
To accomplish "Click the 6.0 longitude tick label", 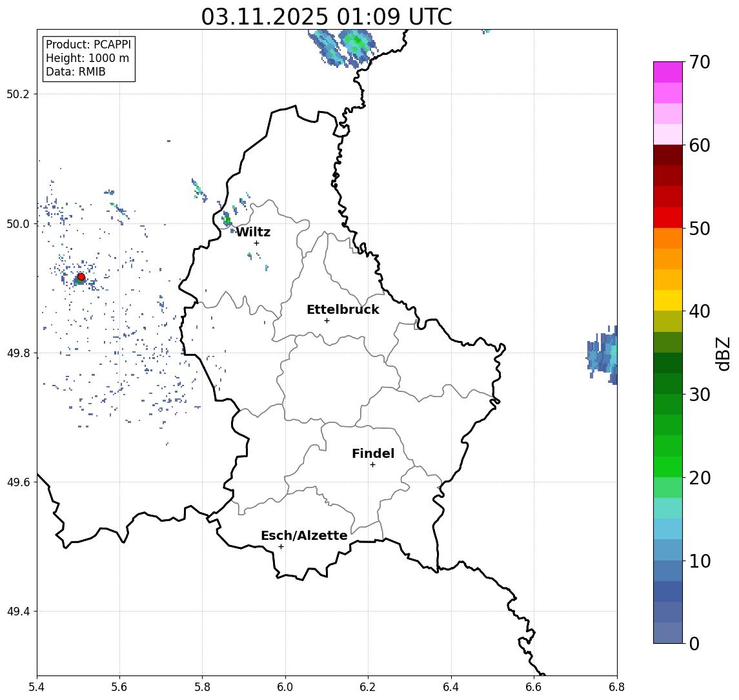I will 286,687.
